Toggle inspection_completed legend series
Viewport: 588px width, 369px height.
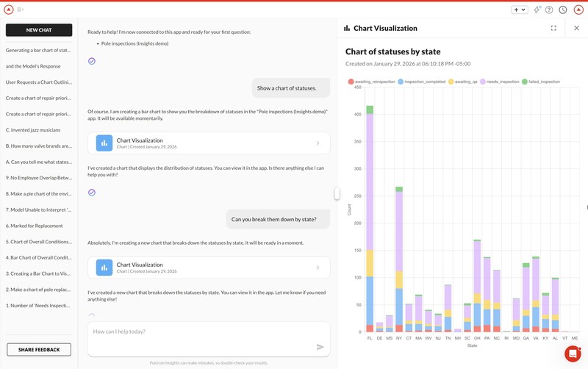(x=423, y=82)
